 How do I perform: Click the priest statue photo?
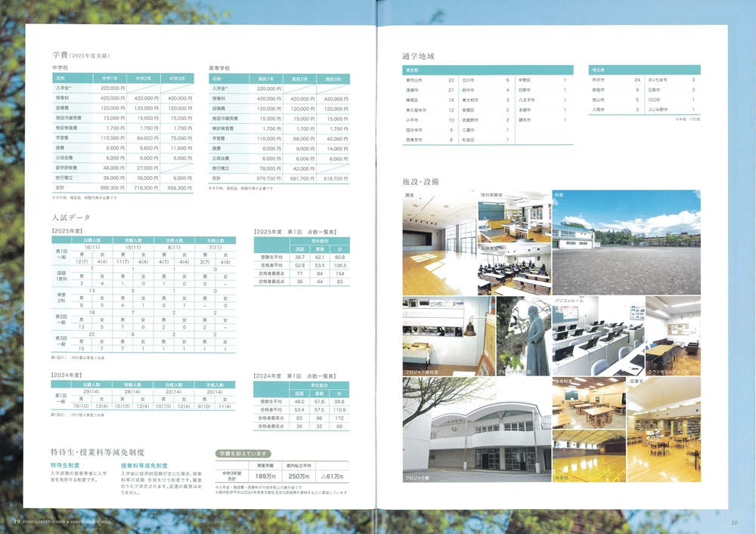(524, 336)
